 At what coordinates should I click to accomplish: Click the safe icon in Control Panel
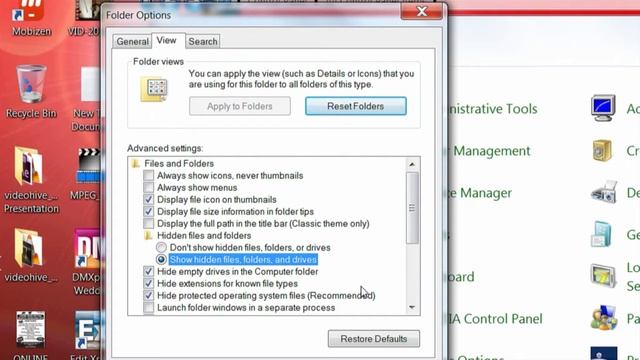pos(602,150)
